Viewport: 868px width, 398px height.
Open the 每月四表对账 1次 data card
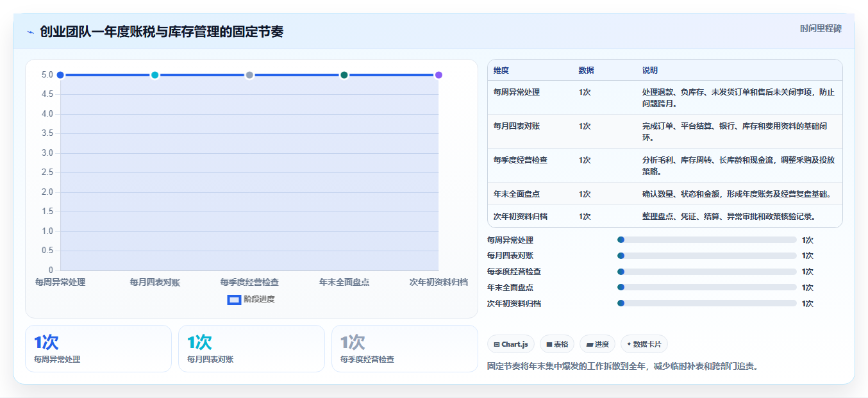click(251, 349)
